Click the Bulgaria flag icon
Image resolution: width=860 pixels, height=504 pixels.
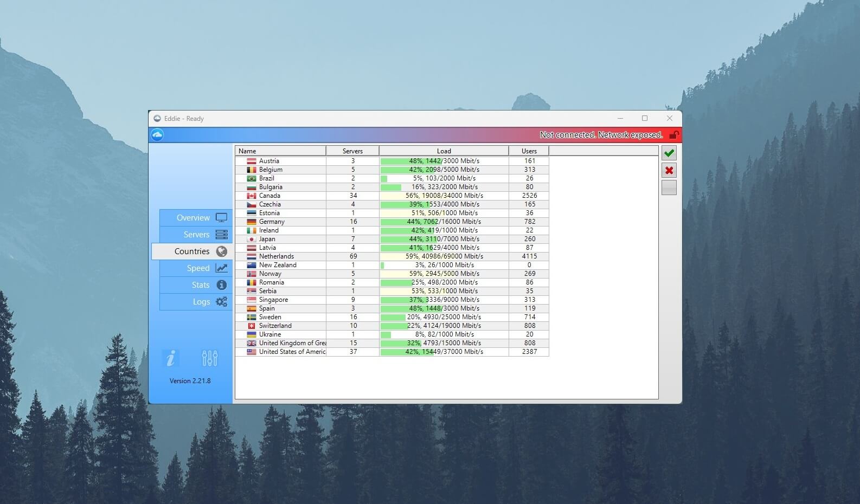(252, 187)
